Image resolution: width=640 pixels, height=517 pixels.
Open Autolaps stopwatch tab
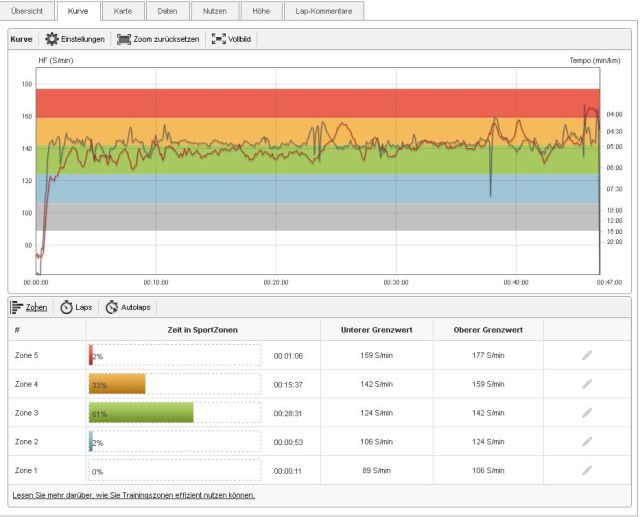pos(112,307)
